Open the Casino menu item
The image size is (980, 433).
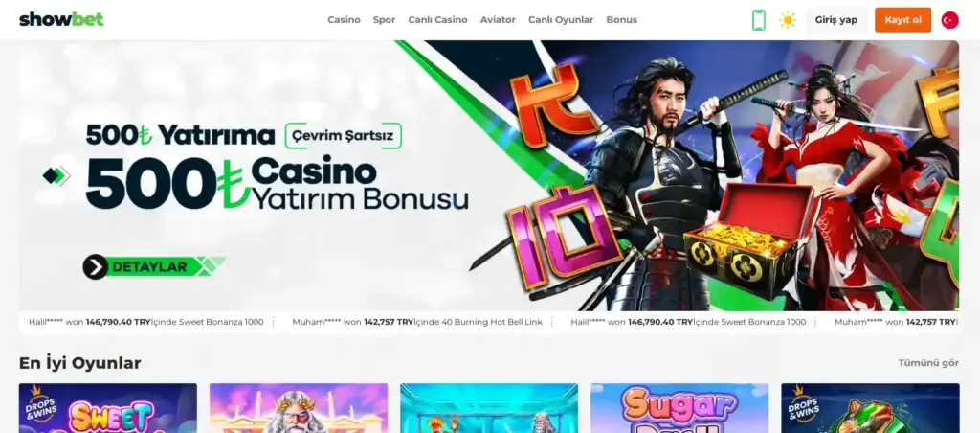click(344, 20)
